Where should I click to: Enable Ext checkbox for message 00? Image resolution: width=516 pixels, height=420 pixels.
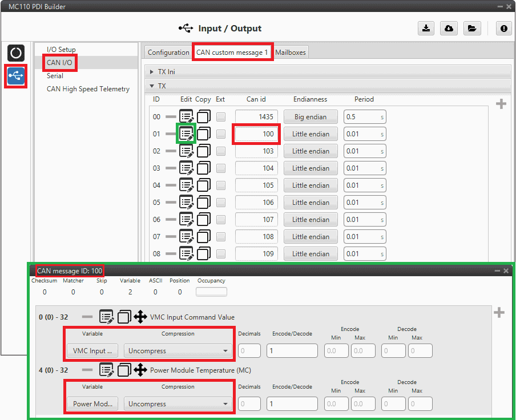pyautogui.click(x=221, y=117)
